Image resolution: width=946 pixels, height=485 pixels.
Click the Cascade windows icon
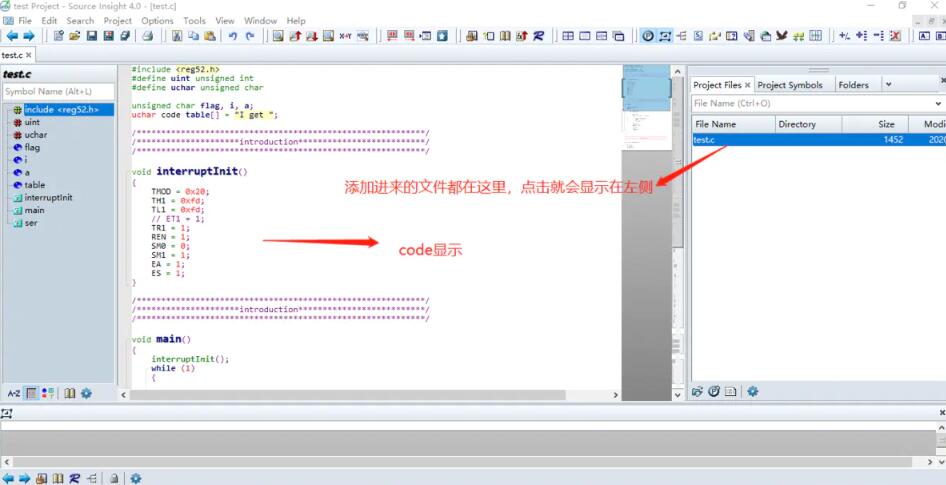pos(618,36)
